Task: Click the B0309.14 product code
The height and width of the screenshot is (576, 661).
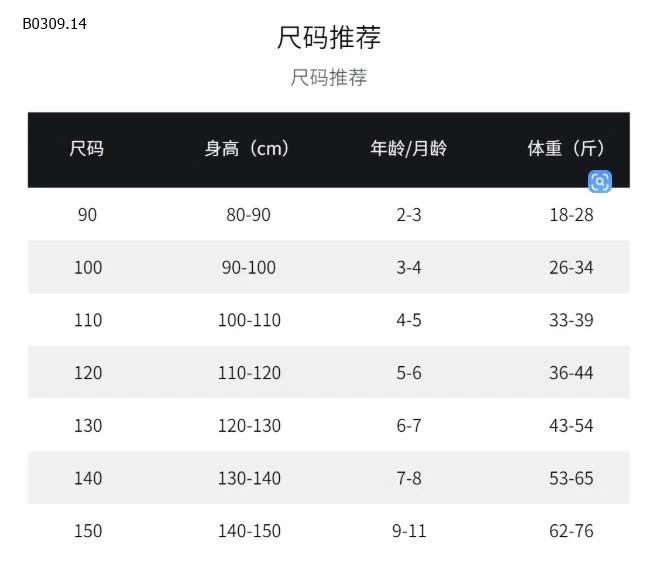Action: click(54, 23)
